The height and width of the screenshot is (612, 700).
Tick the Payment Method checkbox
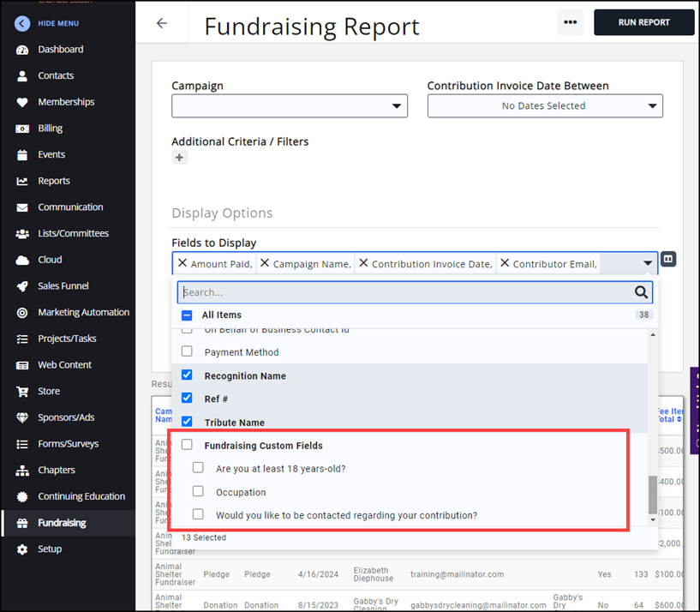coord(187,352)
